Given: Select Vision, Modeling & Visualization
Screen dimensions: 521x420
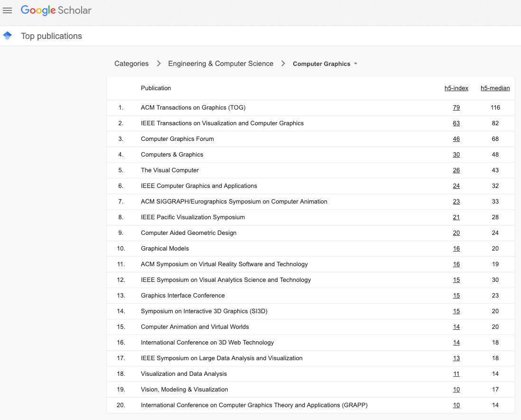Looking at the screenshot, I should 185,390.
